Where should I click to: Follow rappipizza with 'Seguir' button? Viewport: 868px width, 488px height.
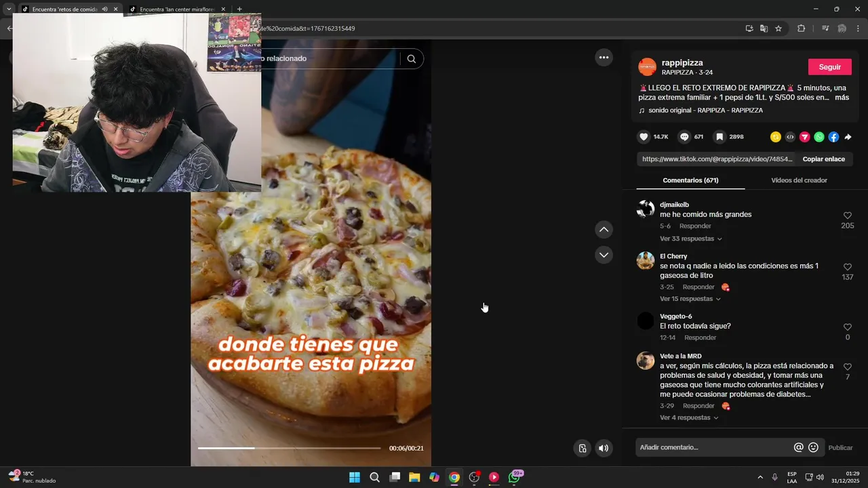point(829,67)
